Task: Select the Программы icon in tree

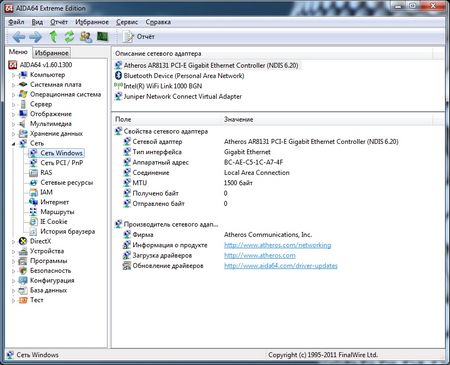Action: point(23,261)
